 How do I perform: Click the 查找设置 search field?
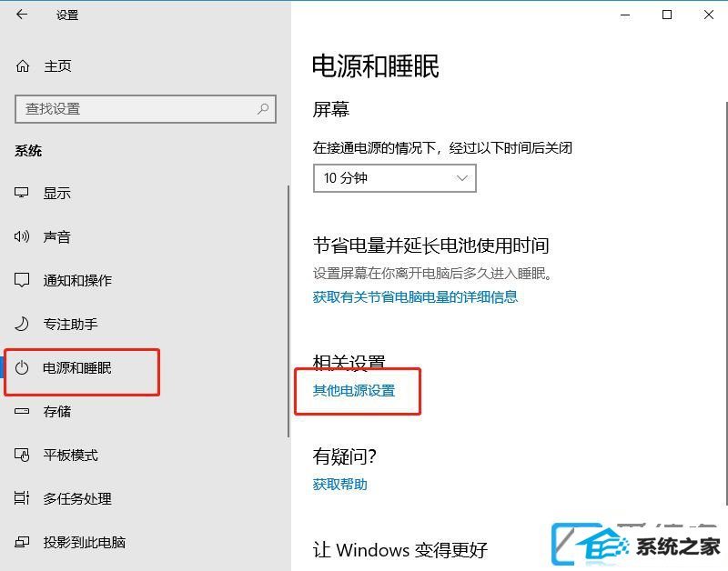(x=146, y=109)
